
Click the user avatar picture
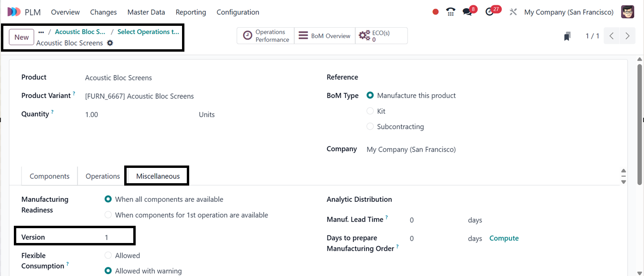tap(627, 12)
